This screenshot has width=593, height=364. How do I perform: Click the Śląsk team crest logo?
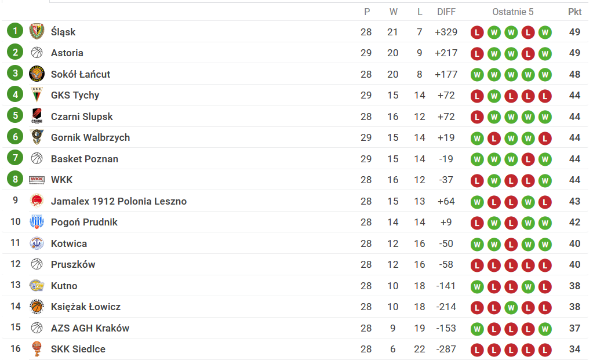coord(37,31)
